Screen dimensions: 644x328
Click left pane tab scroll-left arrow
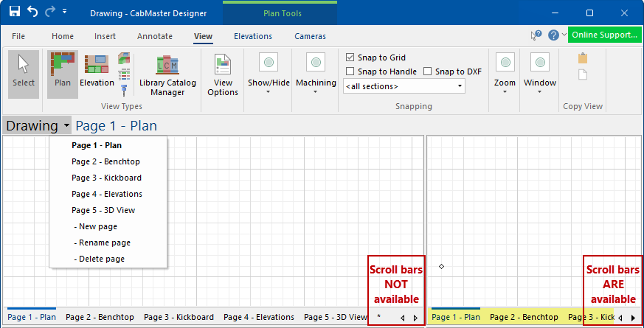pos(403,318)
